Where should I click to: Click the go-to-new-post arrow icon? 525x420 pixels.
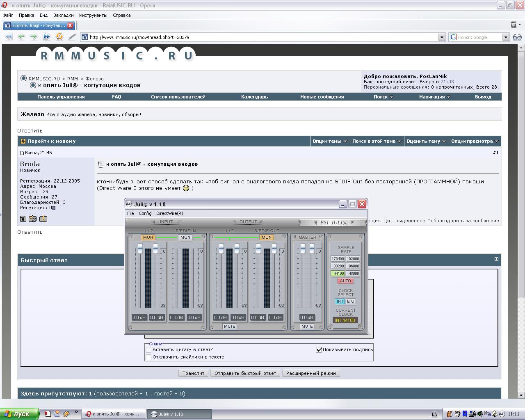pyautogui.click(x=23, y=141)
